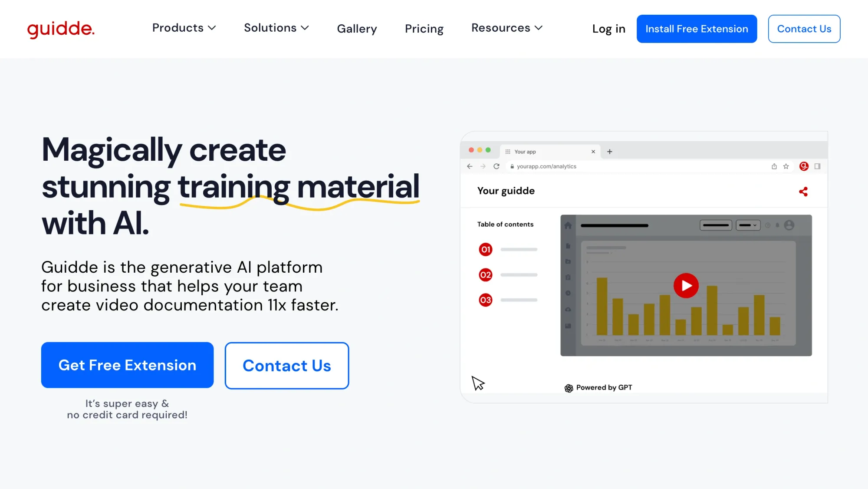Open the Gallery page
The height and width of the screenshot is (489, 868).
point(357,29)
